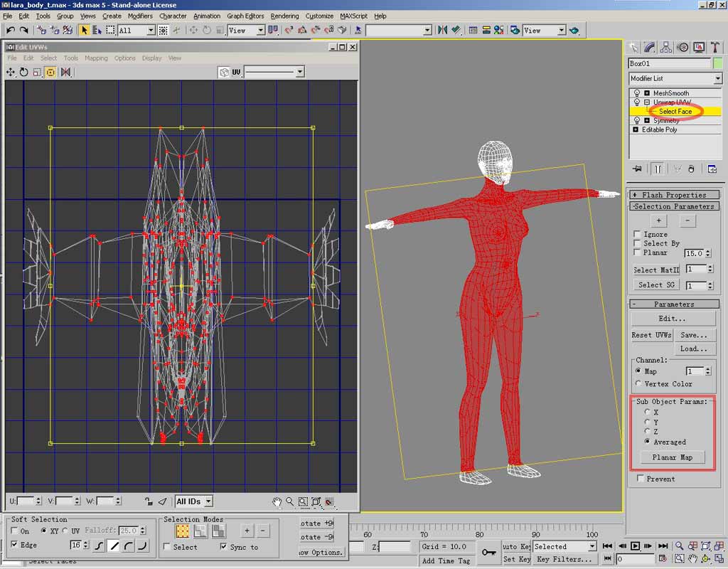Click the Reset UVWs button
The image size is (728, 569).
(x=651, y=335)
